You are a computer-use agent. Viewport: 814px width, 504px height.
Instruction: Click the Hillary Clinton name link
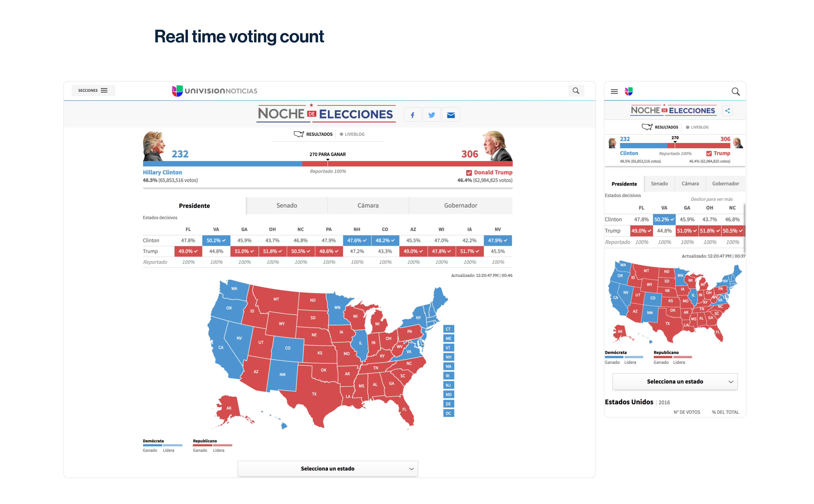point(162,172)
